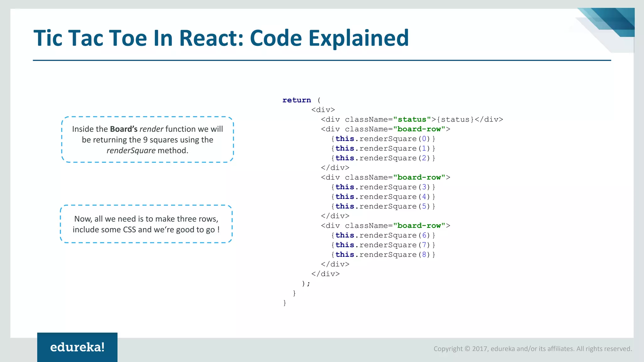Click the Board's render explanation box
The height and width of the screenshot is (362, 644).
click(147, 140)
